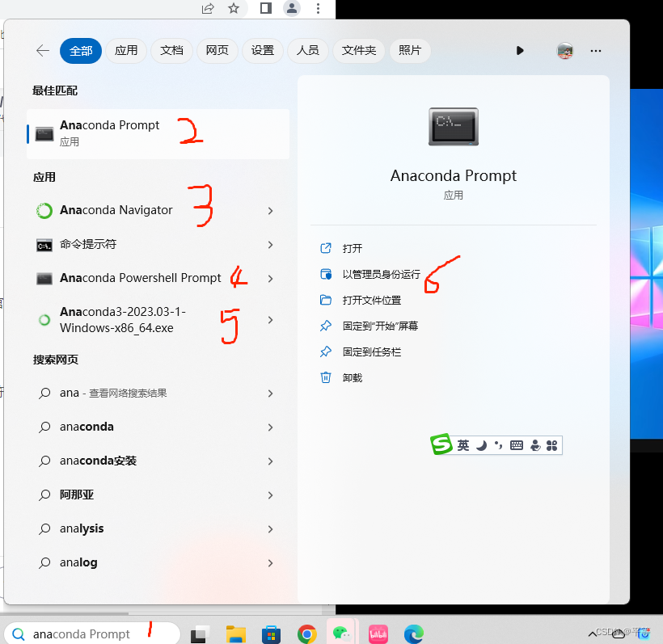The image size is (663, 644).
Task: Open Chrome profile icon
Action: (x=292, y=8)
